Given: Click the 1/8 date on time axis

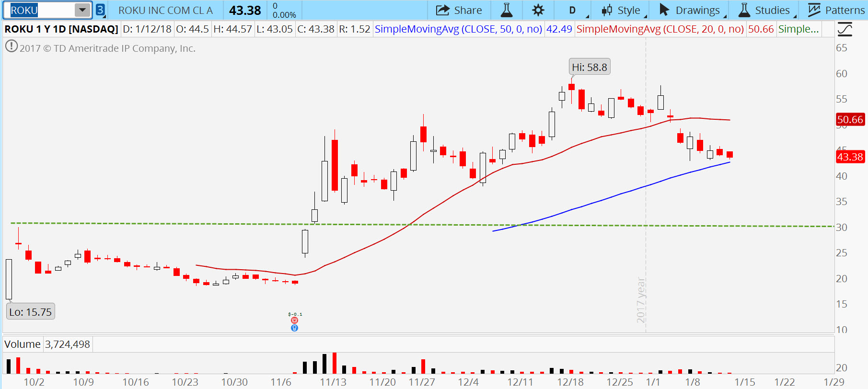Looking at the screenshot, I should tap(693, 382).
